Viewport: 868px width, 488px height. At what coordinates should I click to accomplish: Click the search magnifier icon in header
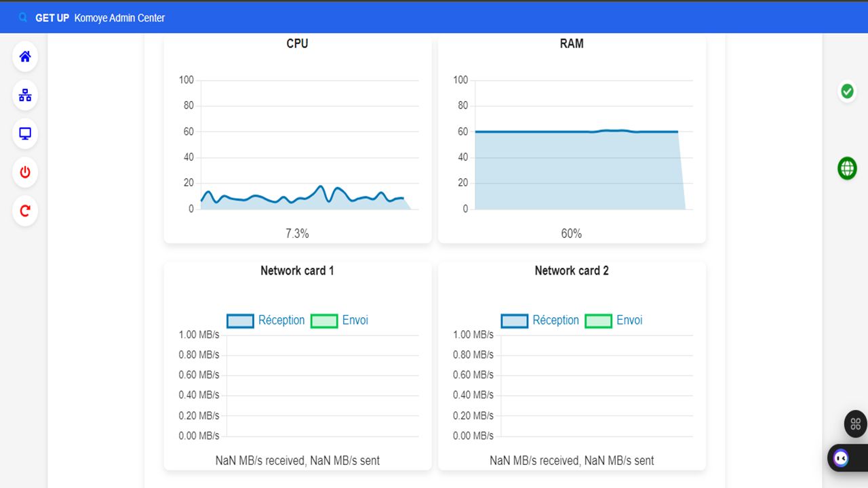[23, 18]
